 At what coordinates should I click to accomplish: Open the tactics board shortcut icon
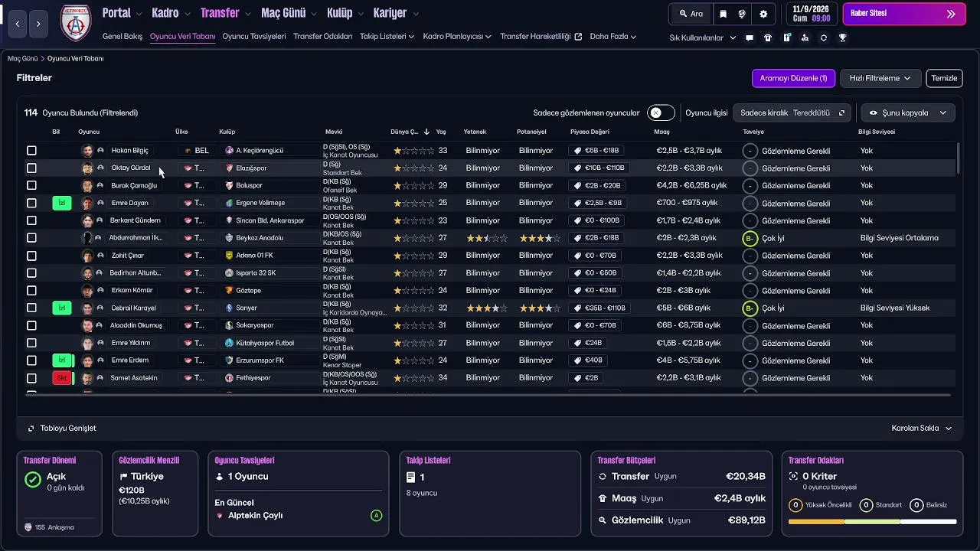pyautogui.click(x=786, y=37)
